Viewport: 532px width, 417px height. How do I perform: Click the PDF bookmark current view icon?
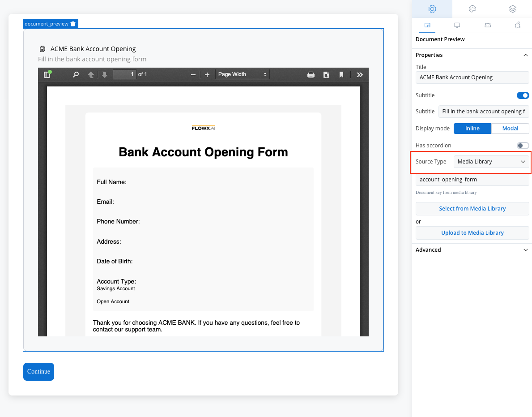point(341,74)
